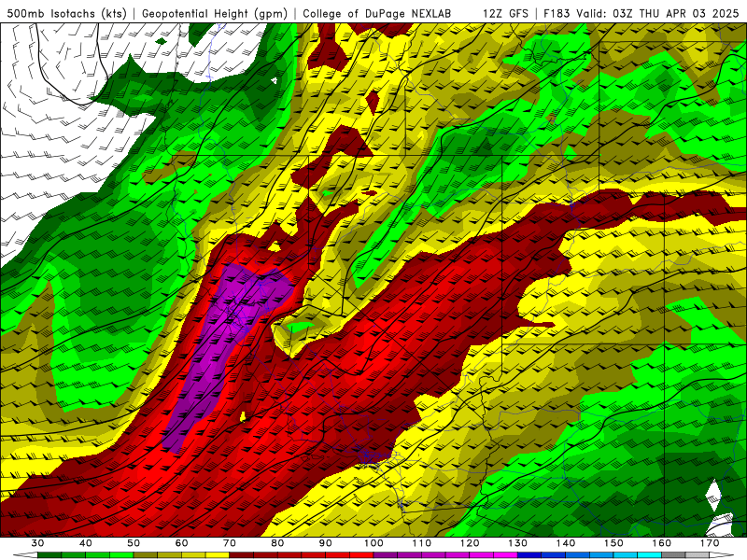Click the dark blue swatch right of 130
This screenshot has width=747, height=560.
click(529, 555)
